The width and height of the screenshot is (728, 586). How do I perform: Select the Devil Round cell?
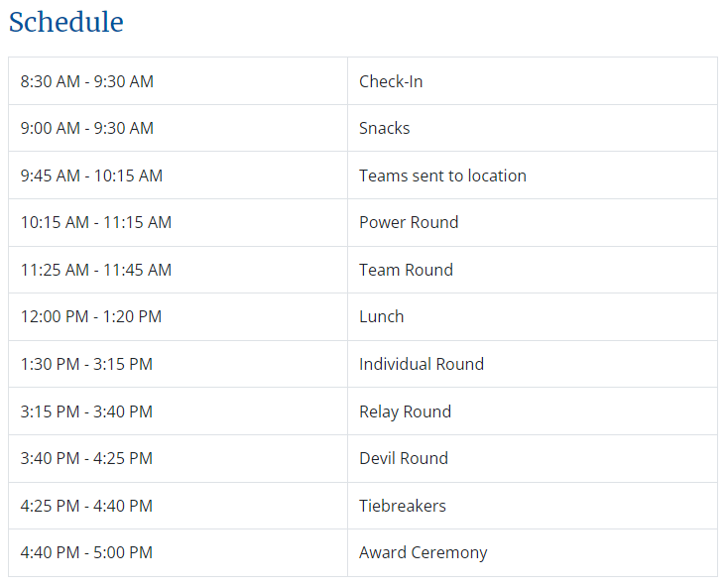pos(533,458)
